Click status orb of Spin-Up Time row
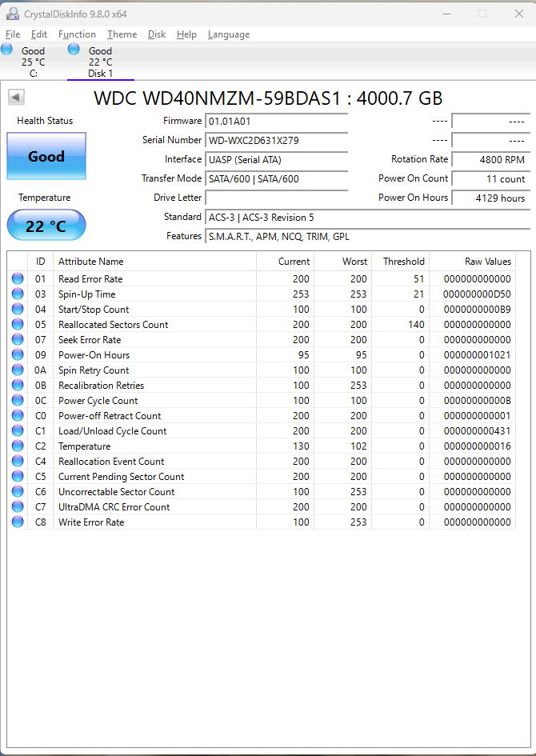This screenshot has height=756, width=536. tap(18, 294)
